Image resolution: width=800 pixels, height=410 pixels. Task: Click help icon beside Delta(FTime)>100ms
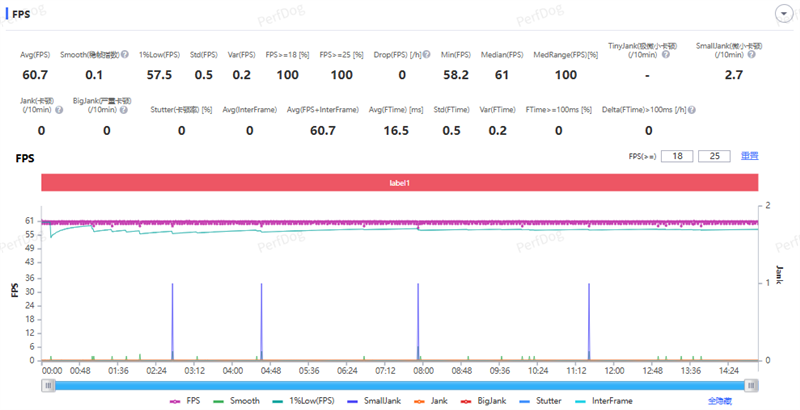pos(691,110)
